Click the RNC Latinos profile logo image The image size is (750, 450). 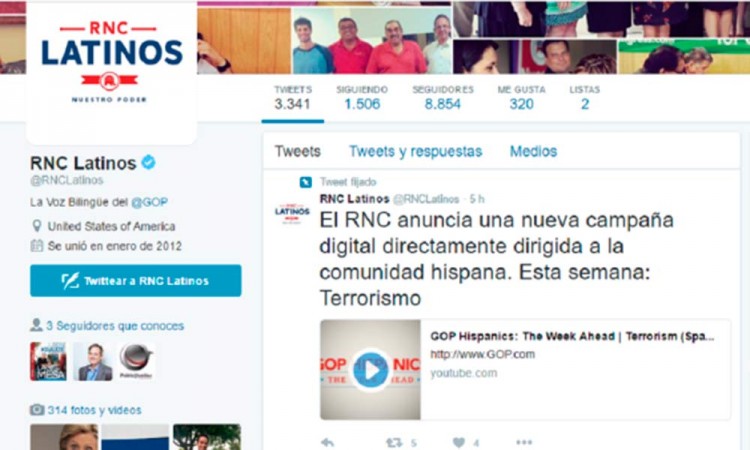point(111,61)
